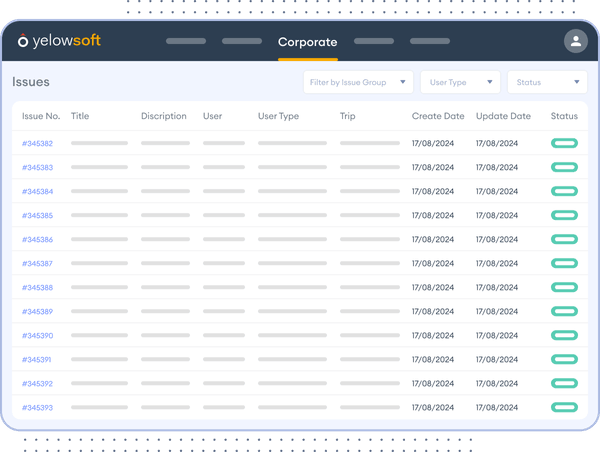
Task: Open issue #345388 link
Action: click(37, 288)
